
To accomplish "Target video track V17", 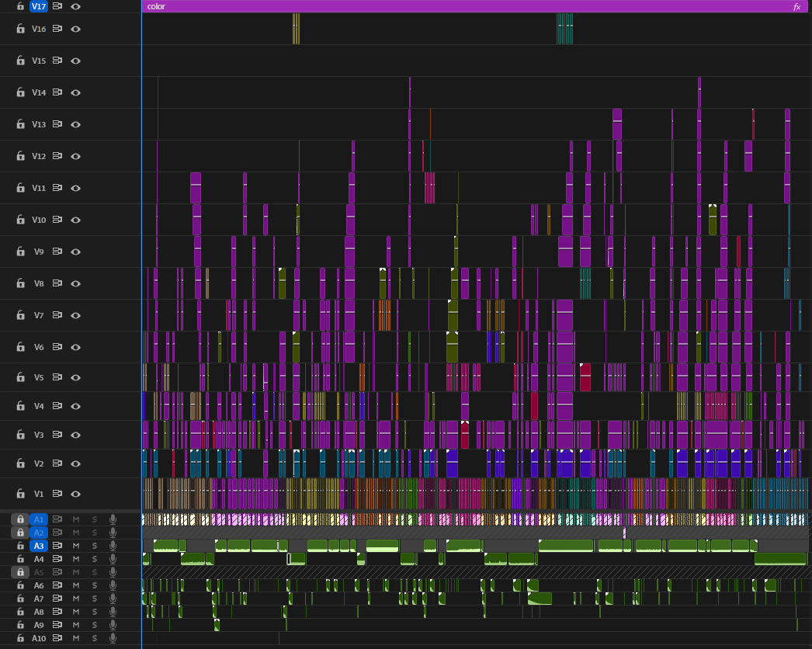I will pos(39,6).
